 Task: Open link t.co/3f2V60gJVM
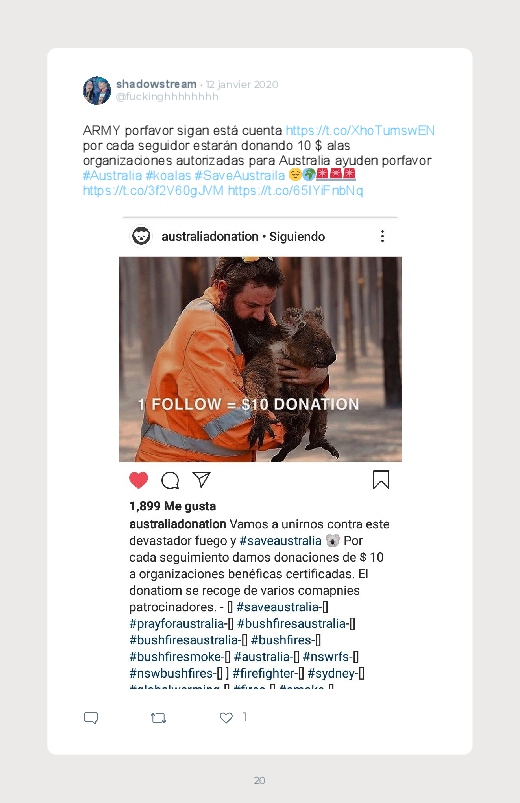[x=153, y=191]
